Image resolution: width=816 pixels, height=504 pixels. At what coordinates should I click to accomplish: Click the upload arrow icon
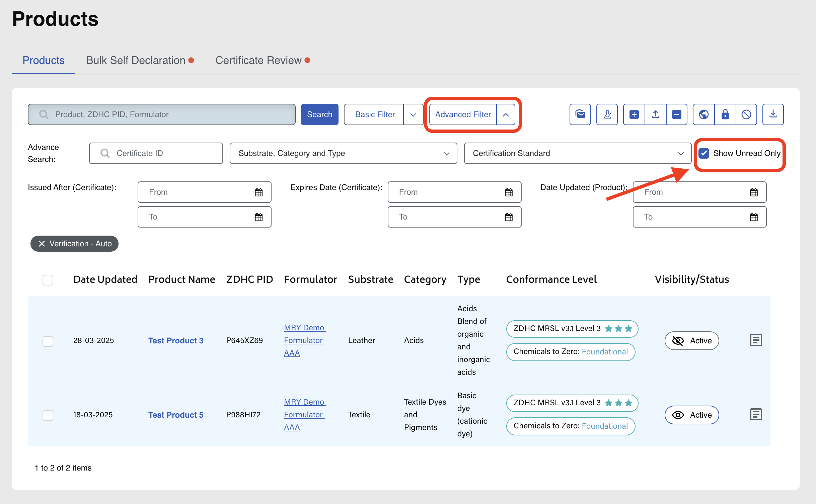(655, 114)
